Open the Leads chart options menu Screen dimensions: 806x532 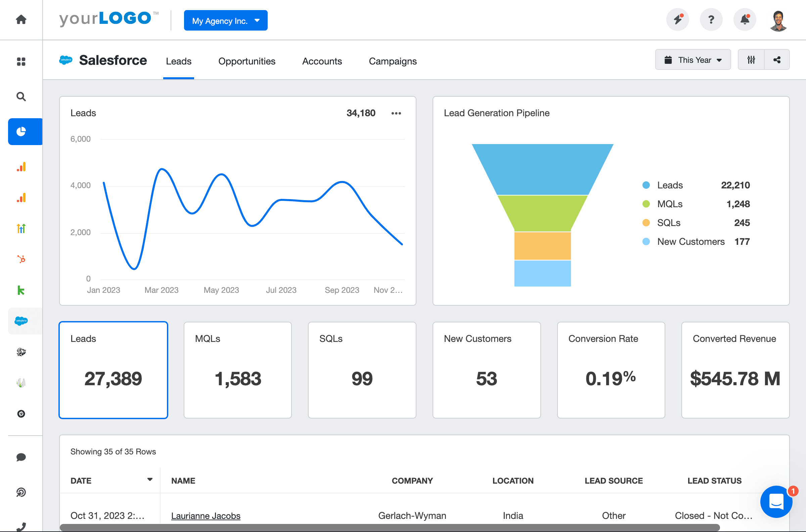[396, 113]
